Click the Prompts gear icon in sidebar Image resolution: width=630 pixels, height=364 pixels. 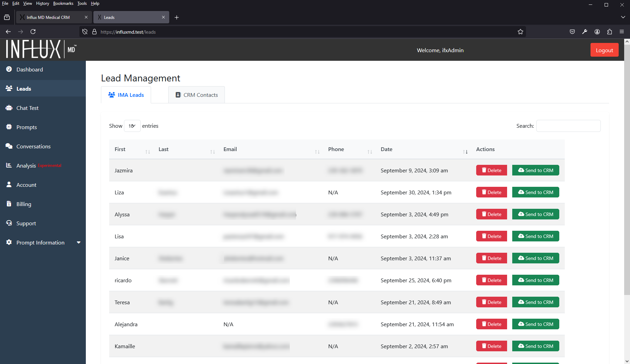click(x=9, y=127)
